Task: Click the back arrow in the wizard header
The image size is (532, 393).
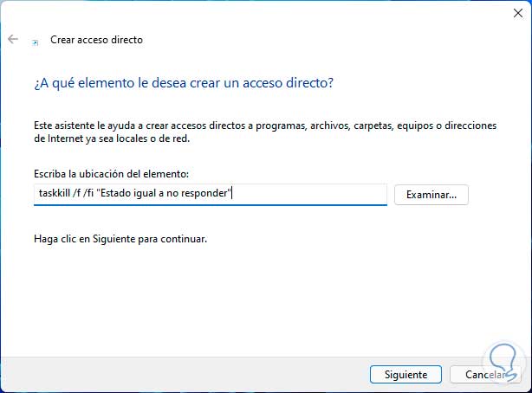Action: [x=13, y=40]
